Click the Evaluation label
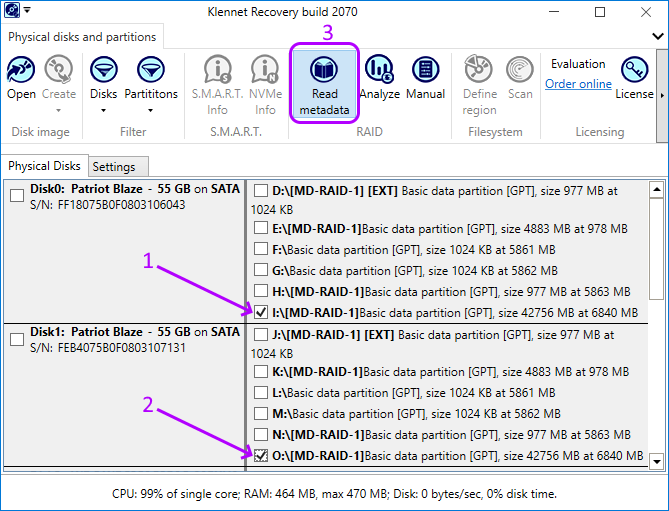This screenshot has width=669, height=511. coord(578,64)
